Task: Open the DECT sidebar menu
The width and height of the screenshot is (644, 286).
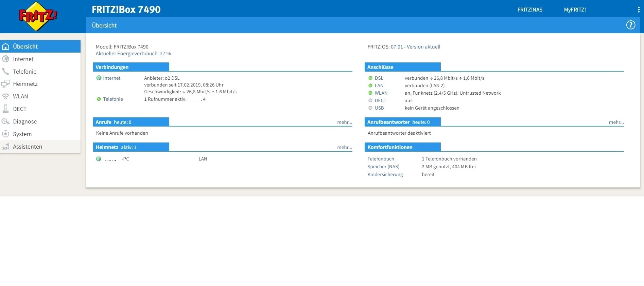Action: [40, 109]
